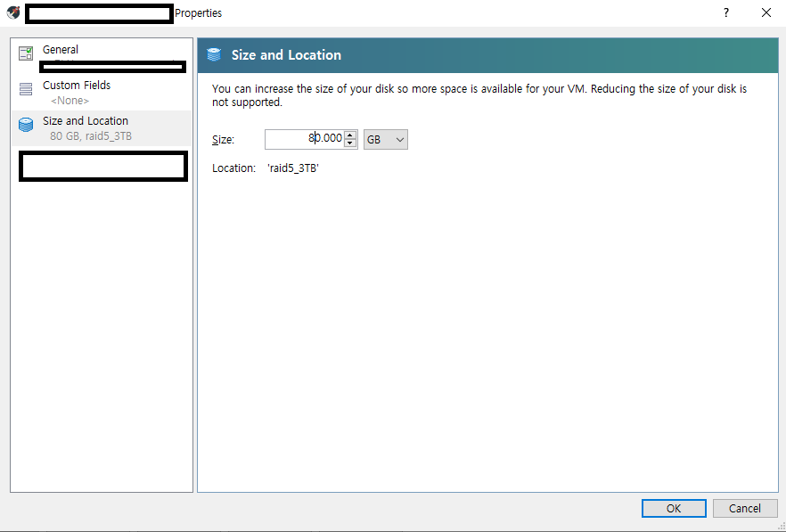Select the Size and Location tab

tap(102, 127)
